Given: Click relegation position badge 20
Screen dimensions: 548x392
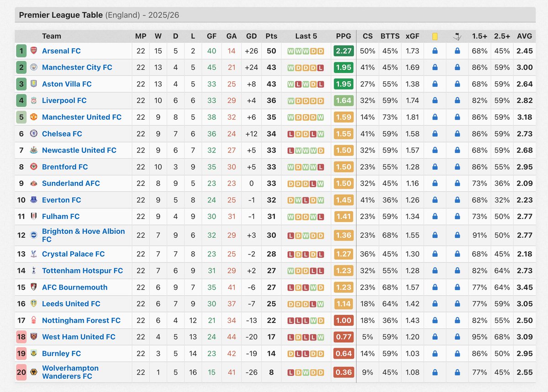Looking at the screenshot, I should coord(21,372).
